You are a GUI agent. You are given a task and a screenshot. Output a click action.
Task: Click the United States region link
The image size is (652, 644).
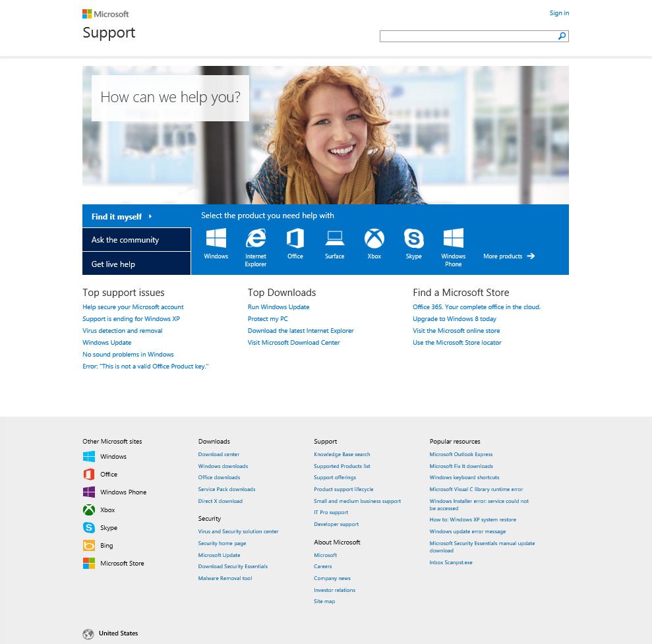(x=119, y=633)
